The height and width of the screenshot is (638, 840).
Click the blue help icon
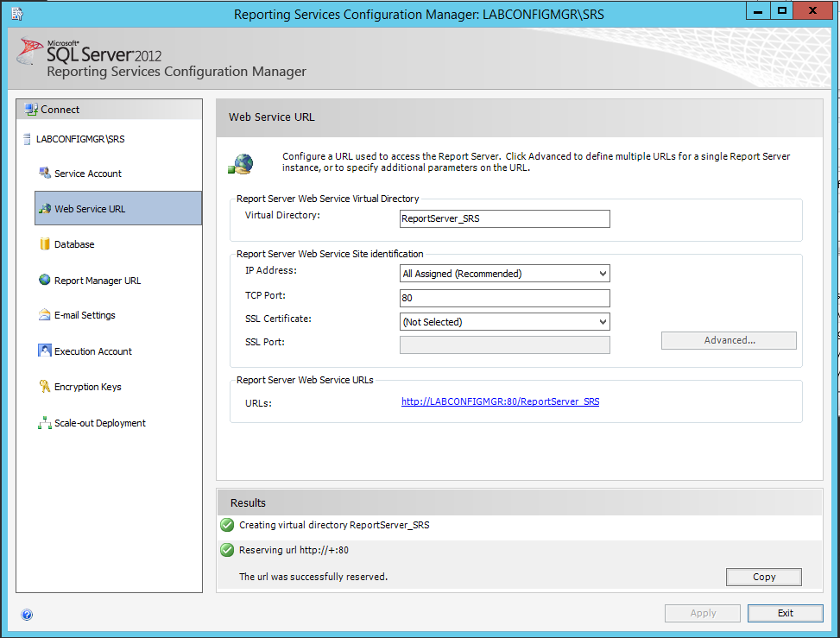27,615
